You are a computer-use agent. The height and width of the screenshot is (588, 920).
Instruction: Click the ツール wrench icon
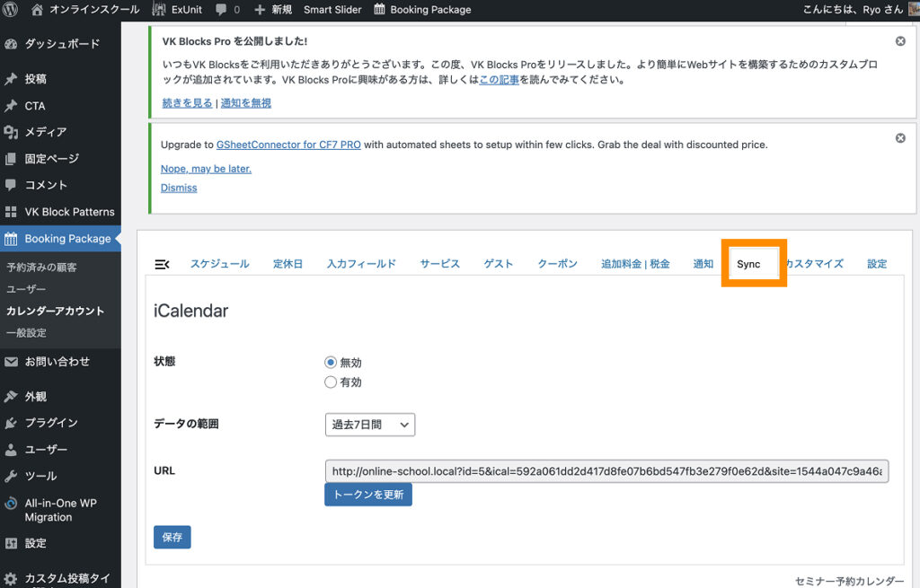(x=12, y=476)
